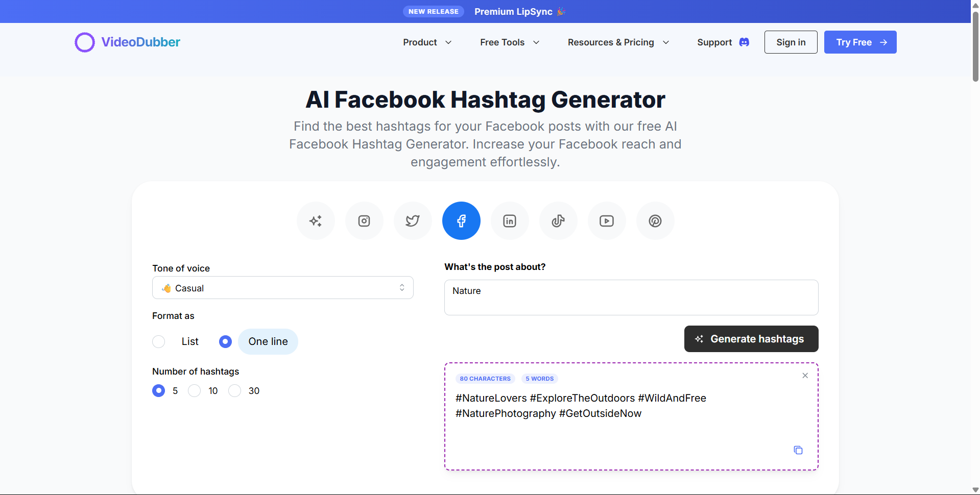Image resolution: width=980 pixels, height=495 pixels.
Task: Choose the List format radio button
Action: (x=159, y=341)
